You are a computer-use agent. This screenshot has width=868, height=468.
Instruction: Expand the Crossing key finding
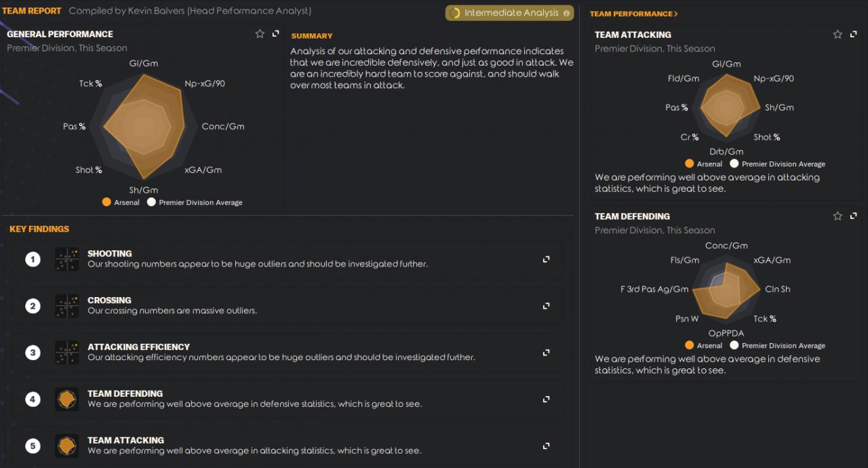coord(546,306)
